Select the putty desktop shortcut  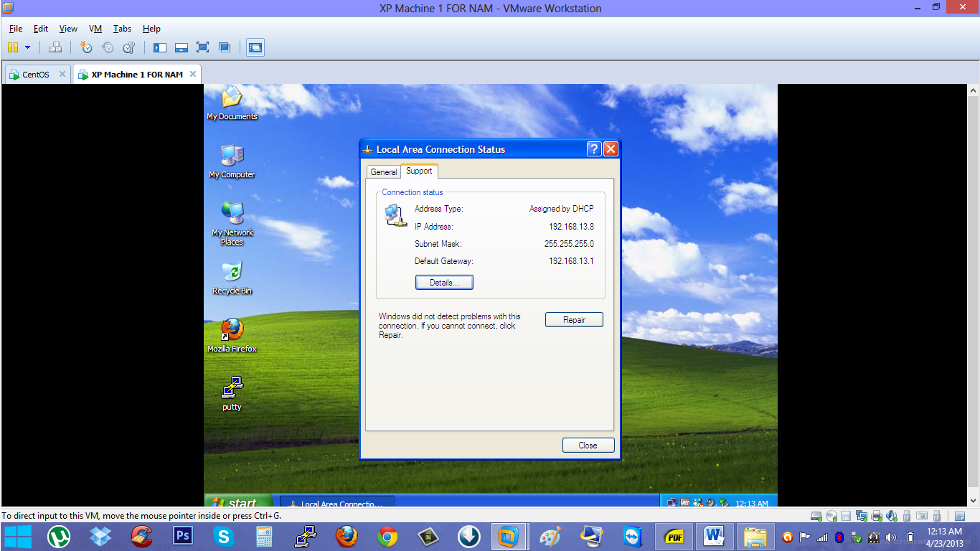click(x=232, y=394)
